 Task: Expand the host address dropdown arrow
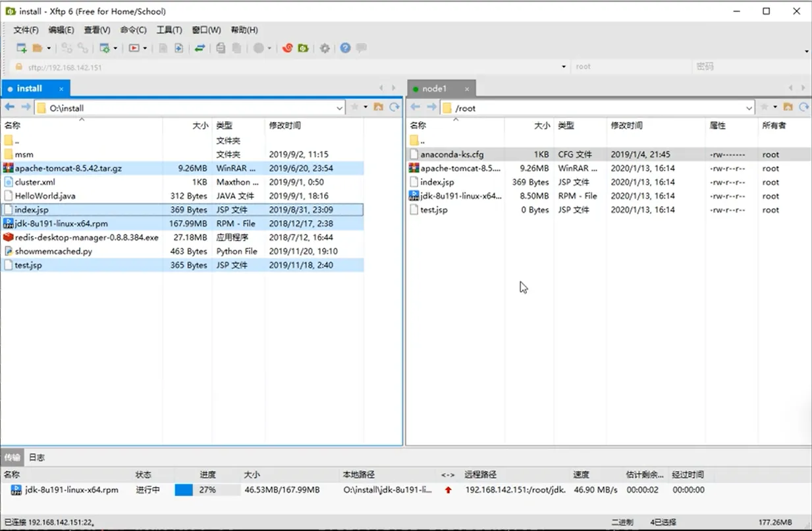pyautogui.click(x=564, y=67)
